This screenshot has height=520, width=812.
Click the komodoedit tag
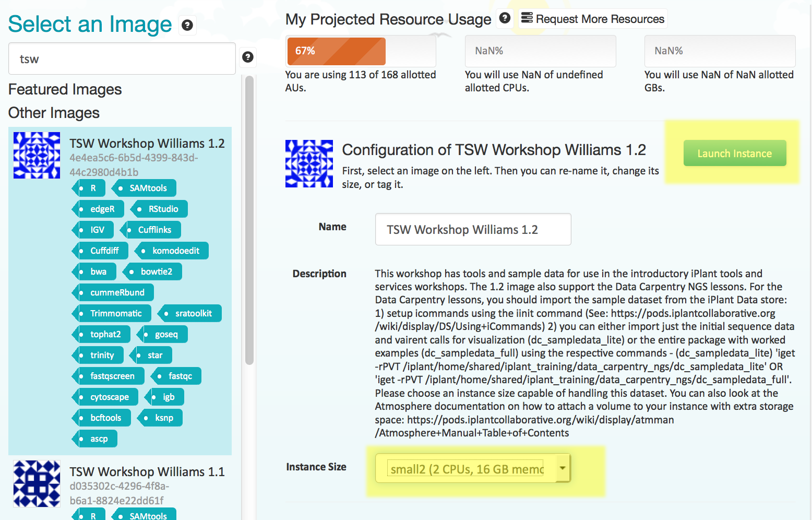click(172, 251)
